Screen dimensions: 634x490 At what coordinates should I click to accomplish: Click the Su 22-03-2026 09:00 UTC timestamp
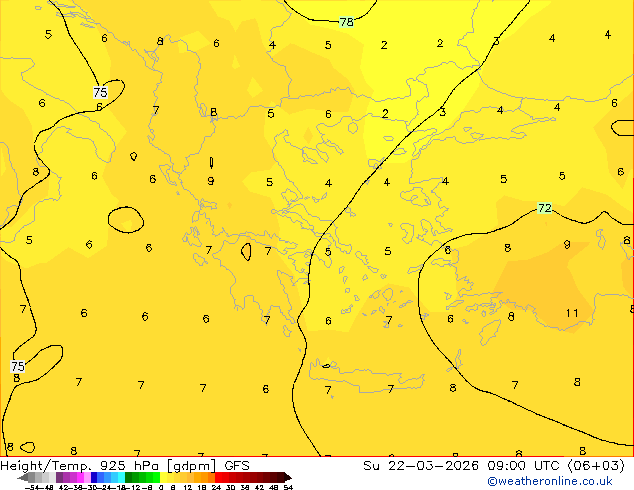tap(463, 466)
